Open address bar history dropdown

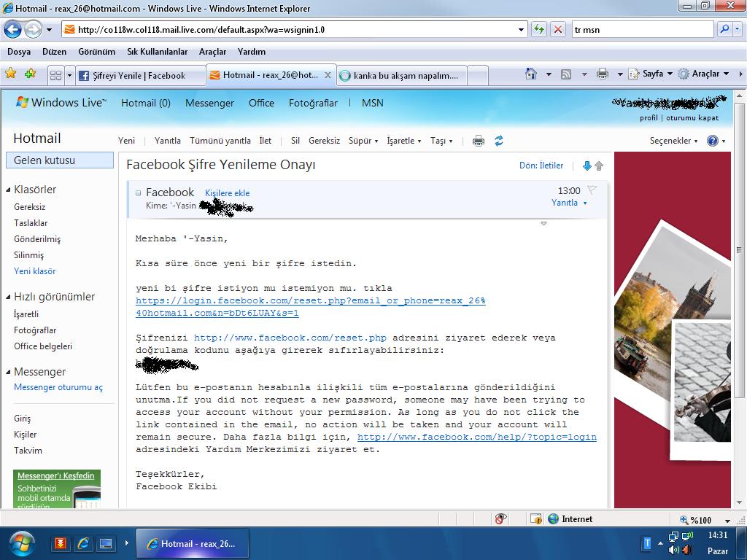point(521,29)
